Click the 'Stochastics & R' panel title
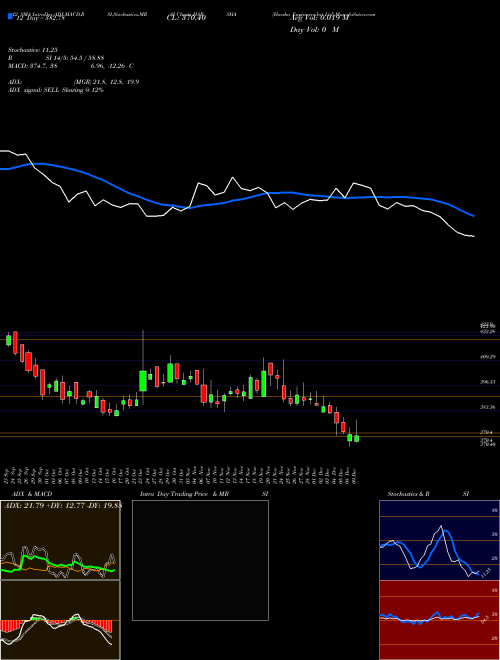 409,494
